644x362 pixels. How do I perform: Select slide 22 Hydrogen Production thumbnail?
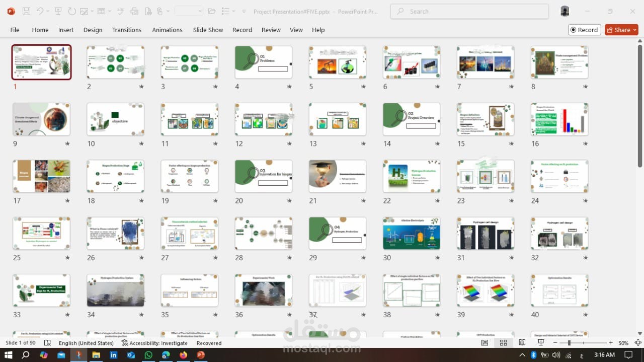tap(412, 176)
